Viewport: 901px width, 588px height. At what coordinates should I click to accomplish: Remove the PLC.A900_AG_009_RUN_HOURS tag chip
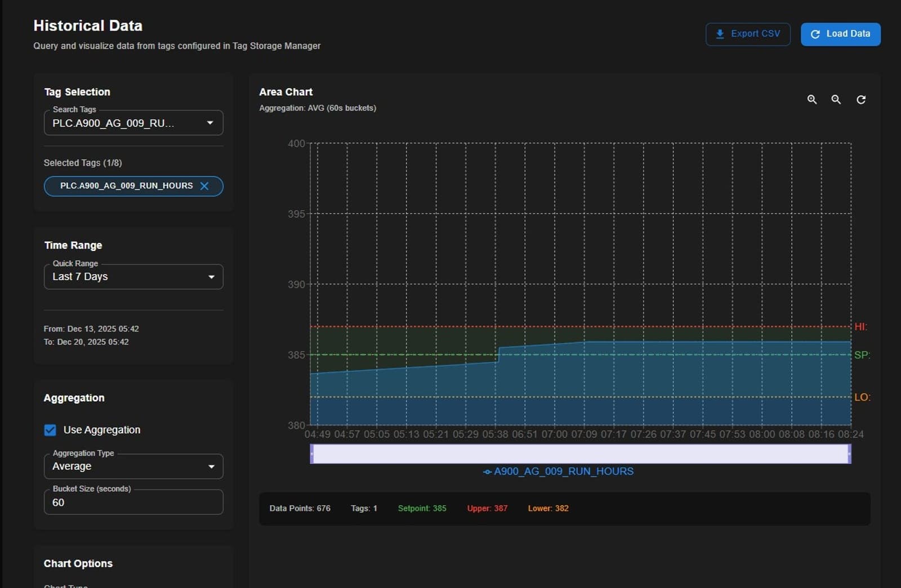pyautogui.click(x=204, y=186)
